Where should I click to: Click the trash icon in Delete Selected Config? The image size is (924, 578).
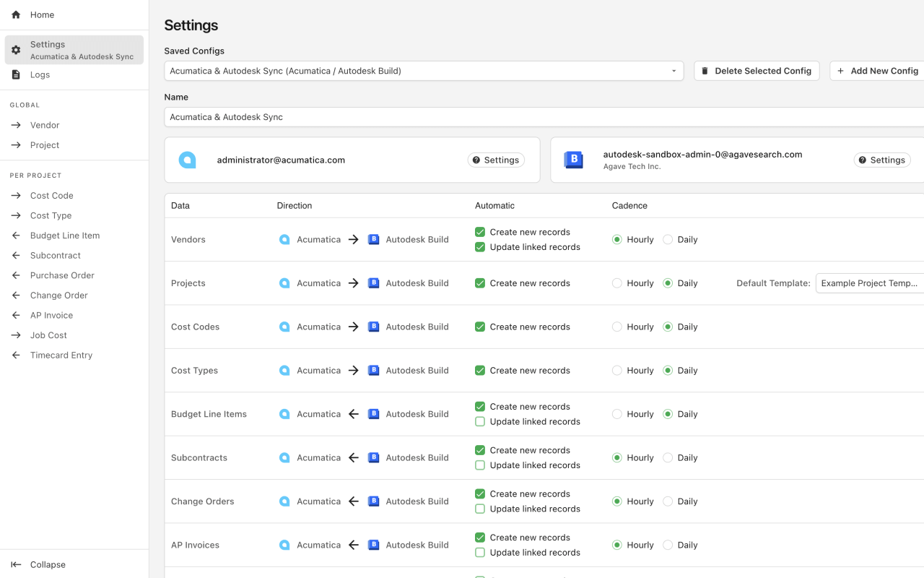(705, 71)
